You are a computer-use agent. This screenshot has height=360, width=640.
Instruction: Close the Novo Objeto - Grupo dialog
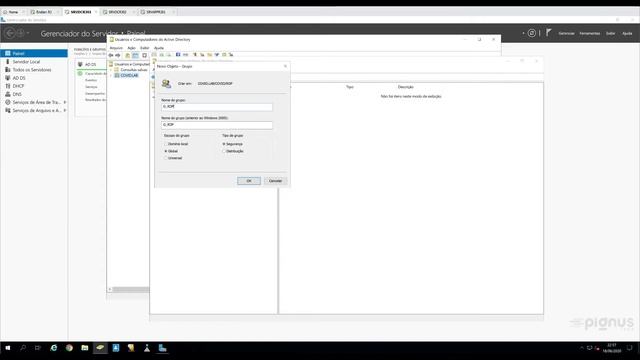(x=285, y=66)
